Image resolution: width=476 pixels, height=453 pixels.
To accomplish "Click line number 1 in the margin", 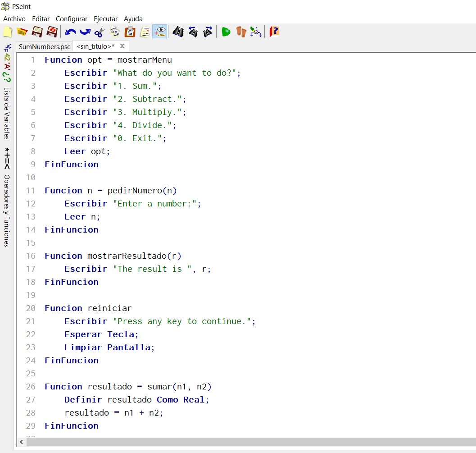I will [x=33, y=60].
